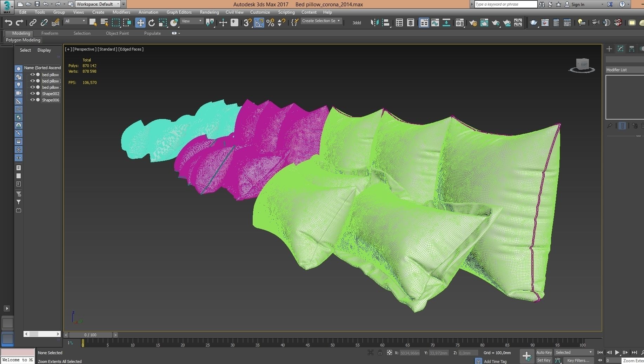The width and height of the screenshot is (644, 364).
Task: Open the Schematic View
Action: 446,23
